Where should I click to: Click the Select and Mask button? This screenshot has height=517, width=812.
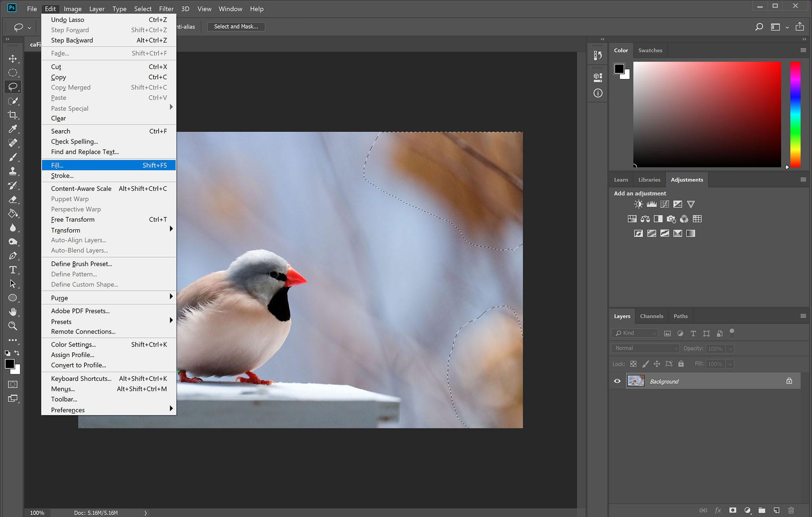tap(235, 26)
